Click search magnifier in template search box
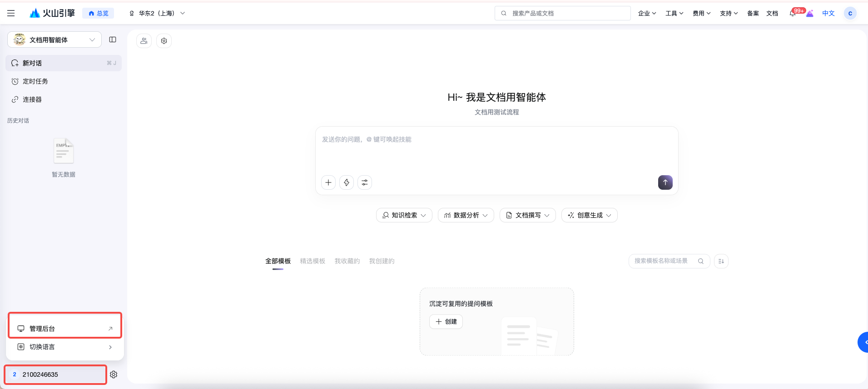The width and height of the screenshot is (868, 389). [701, 261]
